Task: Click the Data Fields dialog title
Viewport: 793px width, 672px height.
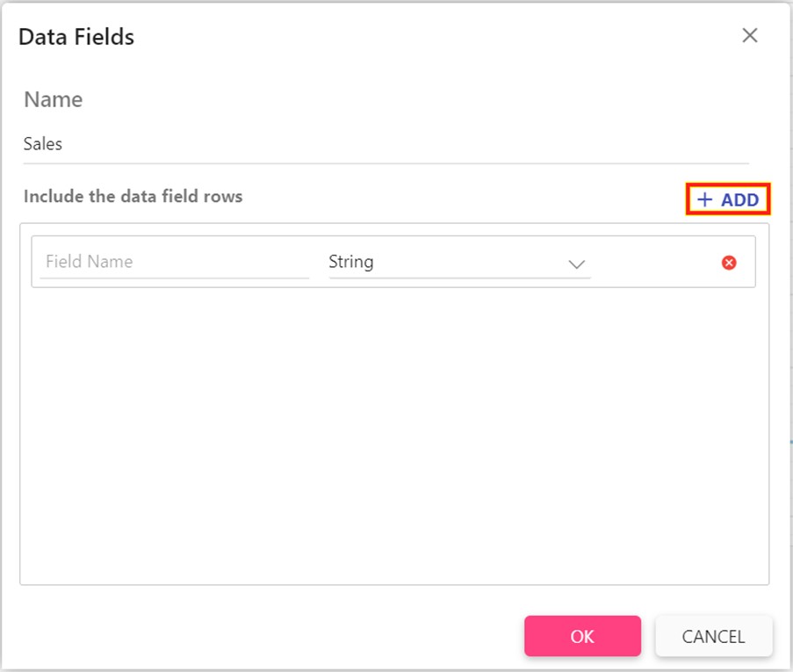Action: pos(76,36)
